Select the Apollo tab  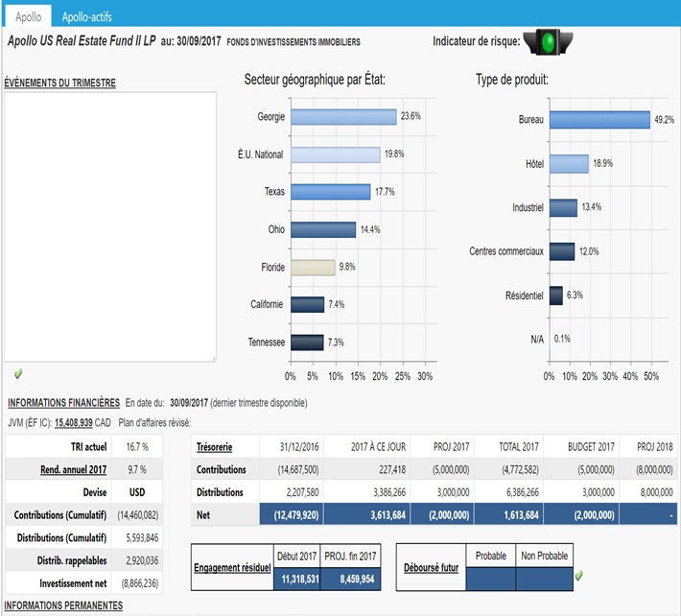coord(28,17)
